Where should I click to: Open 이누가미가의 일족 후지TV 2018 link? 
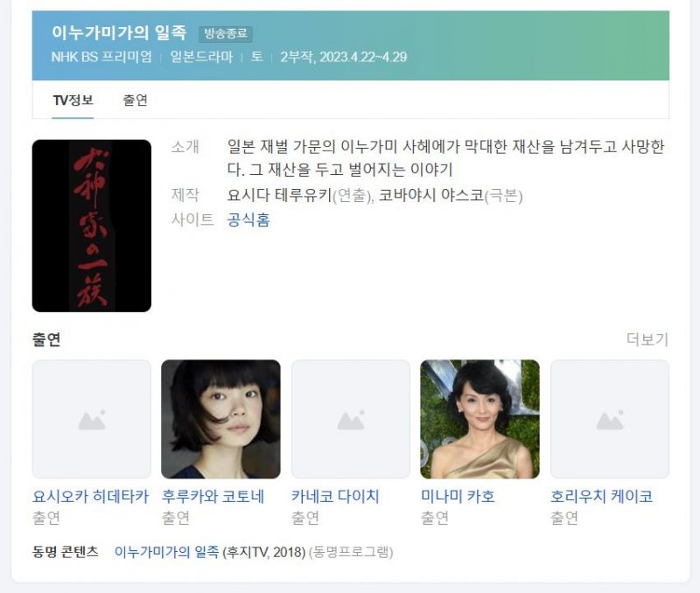pos(166,552)
